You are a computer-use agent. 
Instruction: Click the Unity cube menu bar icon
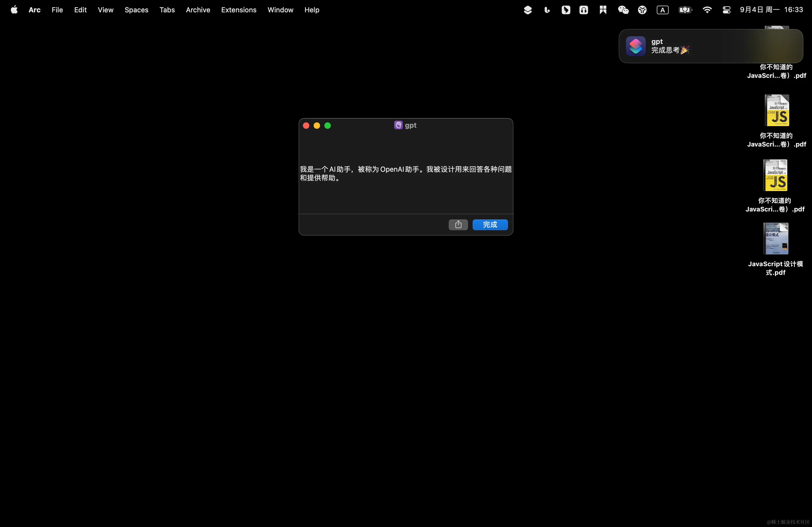click(642, 10)
